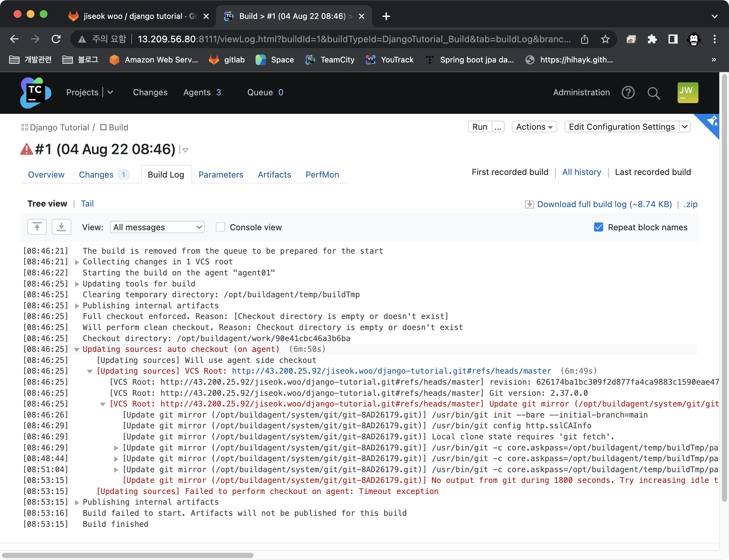The height and width of the screenshot is (560, 729).
Task: Click the download build log icon
Action: click(x=529, y=204)
